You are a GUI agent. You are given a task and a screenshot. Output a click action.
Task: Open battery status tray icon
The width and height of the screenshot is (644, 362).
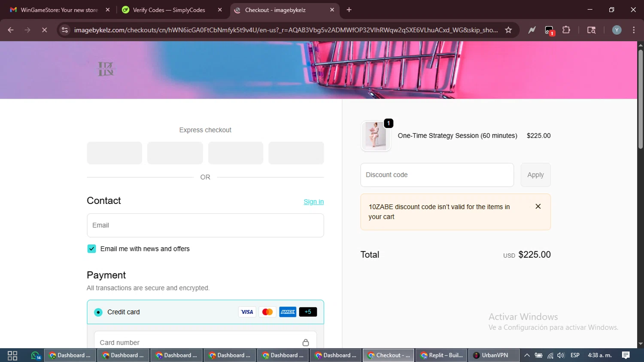click(x=538, y=356)
